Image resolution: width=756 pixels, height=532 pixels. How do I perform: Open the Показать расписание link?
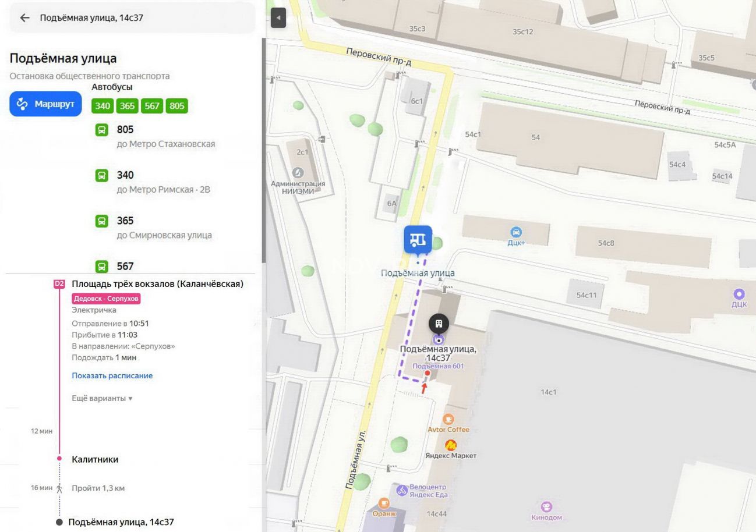112,375
